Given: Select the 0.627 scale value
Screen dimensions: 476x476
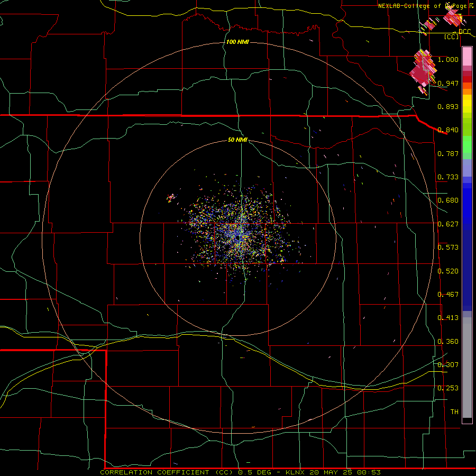Looking at the screenshot, I should [448, 224].
